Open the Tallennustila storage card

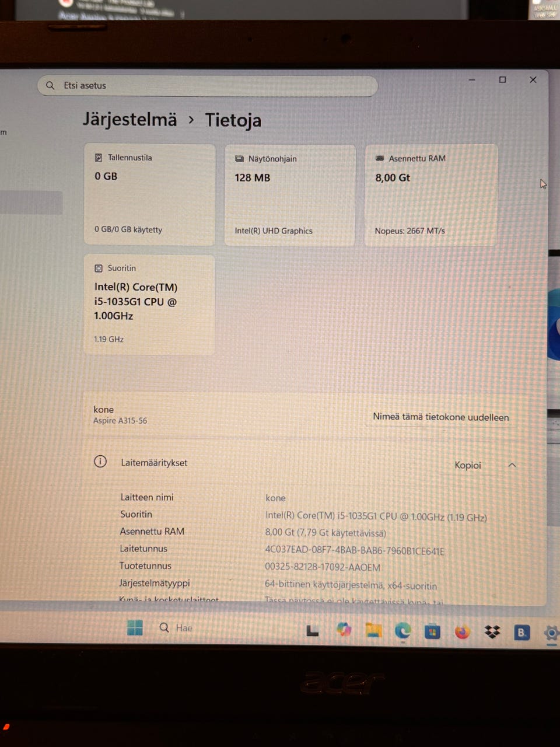point(150,194)
